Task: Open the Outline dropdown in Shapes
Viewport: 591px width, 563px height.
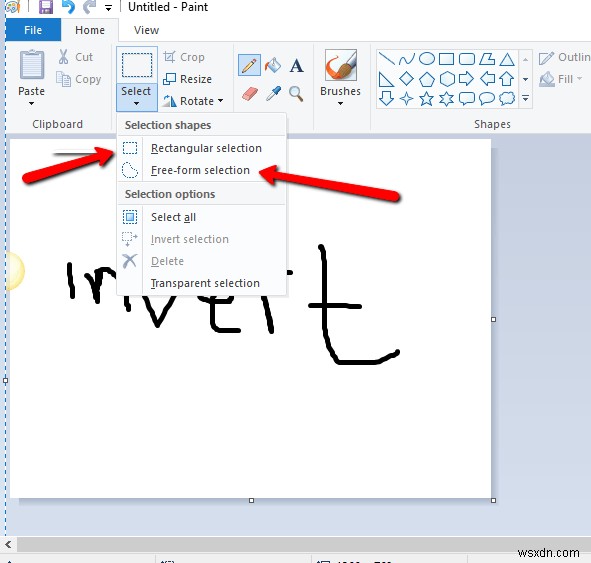Action: [x=564, y=57]
